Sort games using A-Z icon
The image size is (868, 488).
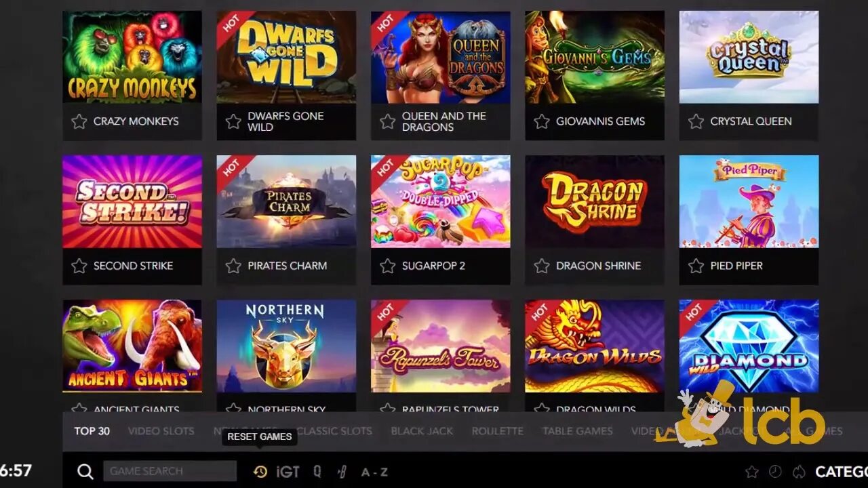coord(374,472)
